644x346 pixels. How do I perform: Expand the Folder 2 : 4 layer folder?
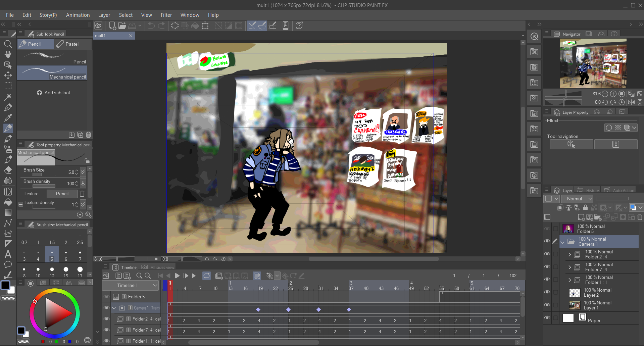pyautogui.click(x=569, y=254)
